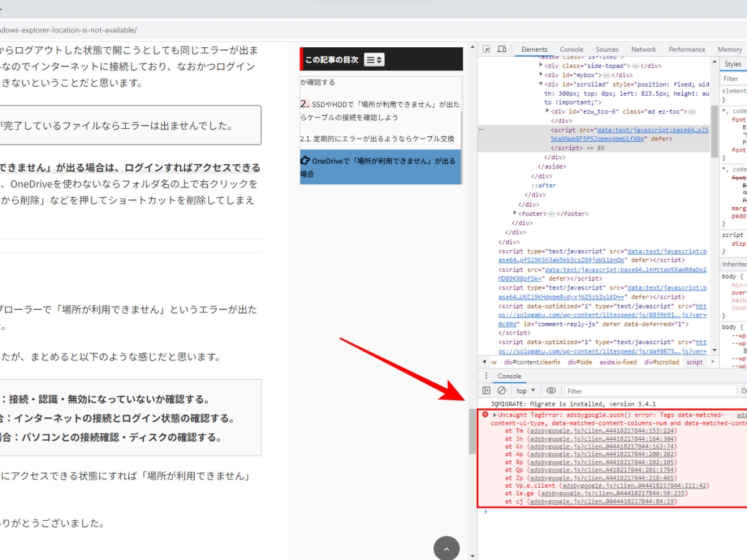The height and width of the screenshot is (560, 747).
Task: Open the stack trace link at Rp
Action: (603, 462)
